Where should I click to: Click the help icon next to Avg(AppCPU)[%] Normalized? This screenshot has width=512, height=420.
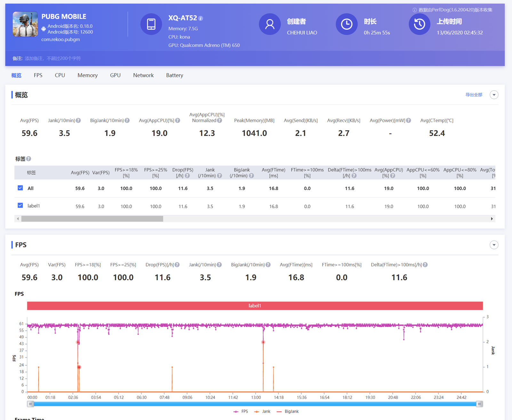pos(220,121)
